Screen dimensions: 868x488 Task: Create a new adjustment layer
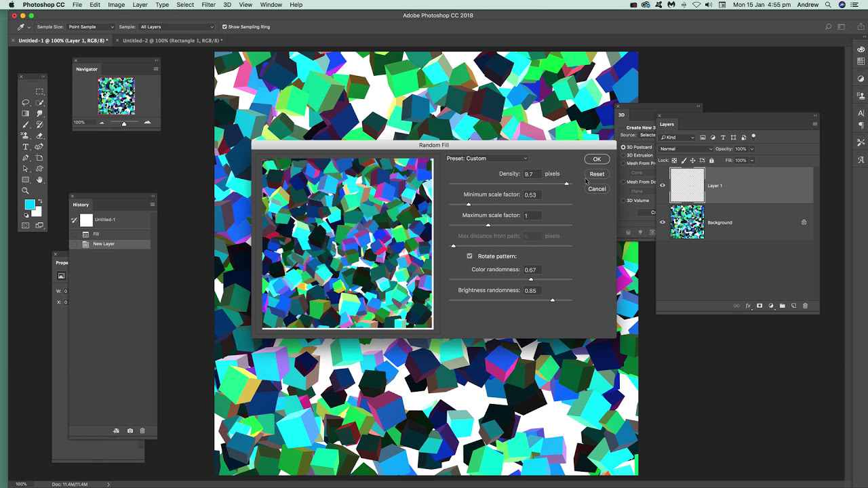771,306
